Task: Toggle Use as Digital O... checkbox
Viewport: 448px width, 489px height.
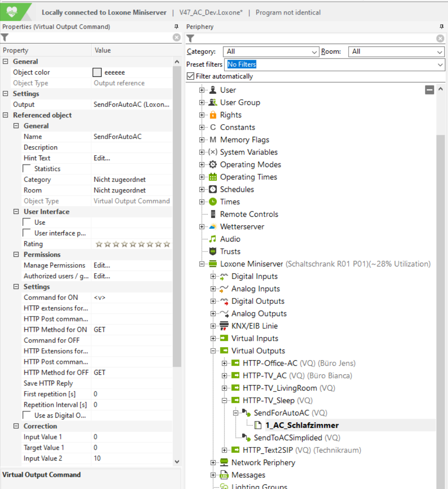Action: (x=27, y=415)
